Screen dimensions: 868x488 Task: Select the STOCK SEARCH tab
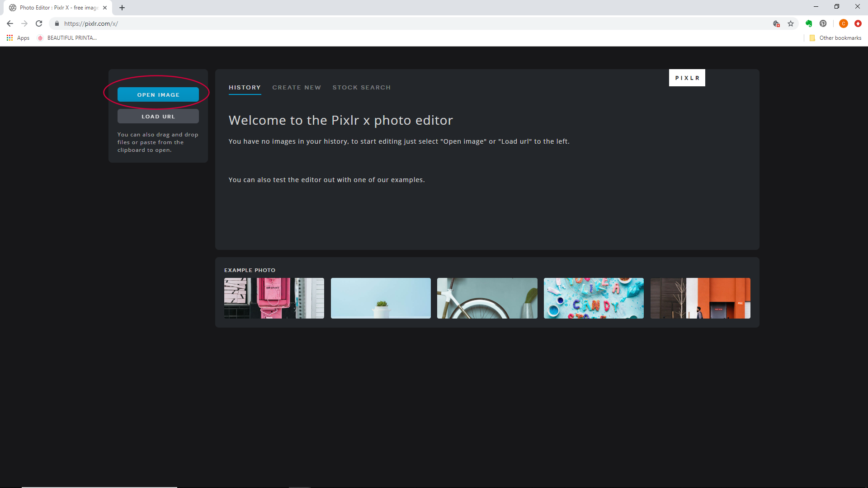361,88
